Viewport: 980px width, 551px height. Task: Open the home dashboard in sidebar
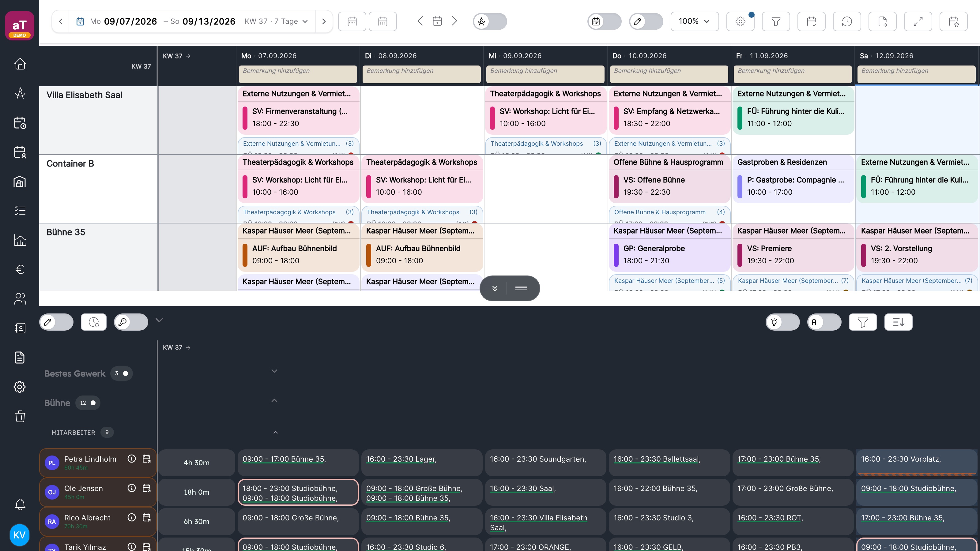pyautogui.click(x=20, y=64)
